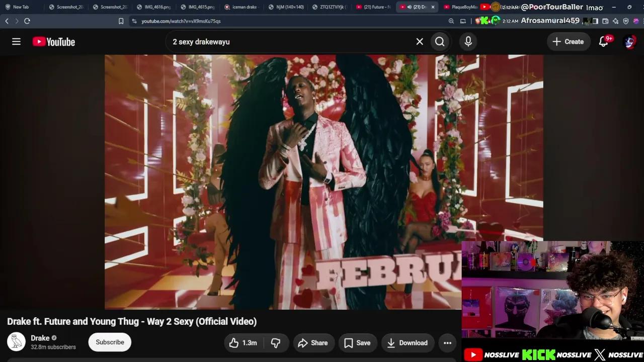This screenshot has height=362, width=644.
Task: Open the Brave Shields lion icon
Action: pyautogui.click(x=478, y=21)
